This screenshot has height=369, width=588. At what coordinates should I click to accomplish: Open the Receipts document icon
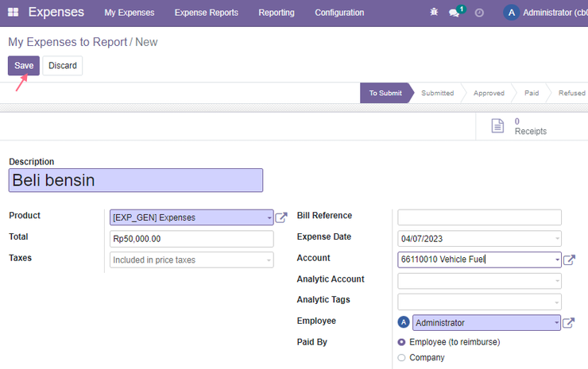[x=497, y=126]
